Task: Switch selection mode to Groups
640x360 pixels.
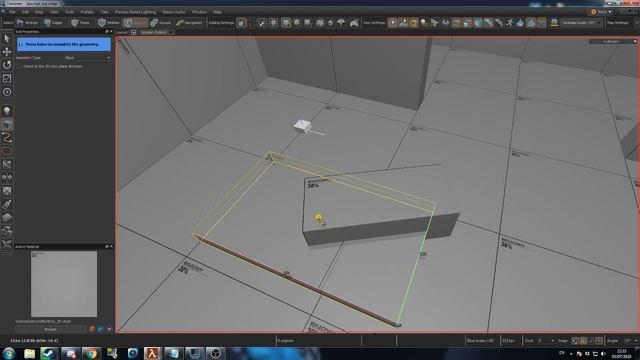Action: [161, 23]
